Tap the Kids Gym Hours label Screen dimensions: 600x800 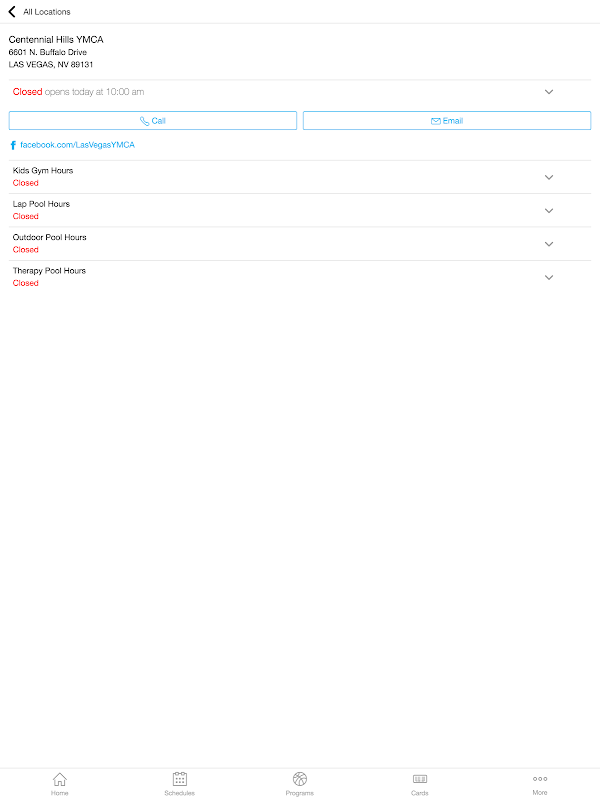[43, 170]
